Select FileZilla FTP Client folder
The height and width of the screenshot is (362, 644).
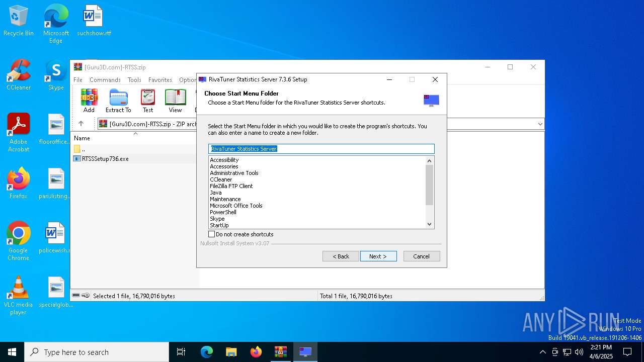coord(231,186)
